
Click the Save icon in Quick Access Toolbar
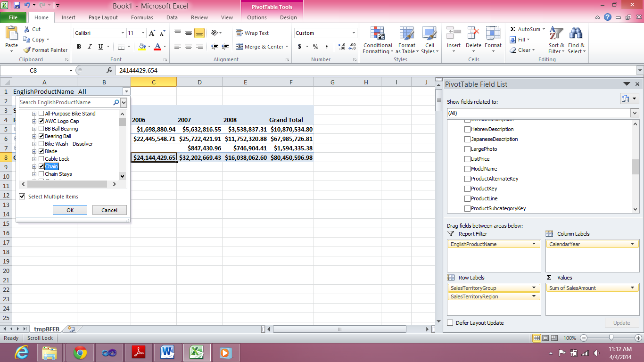(x=17, y=6)
